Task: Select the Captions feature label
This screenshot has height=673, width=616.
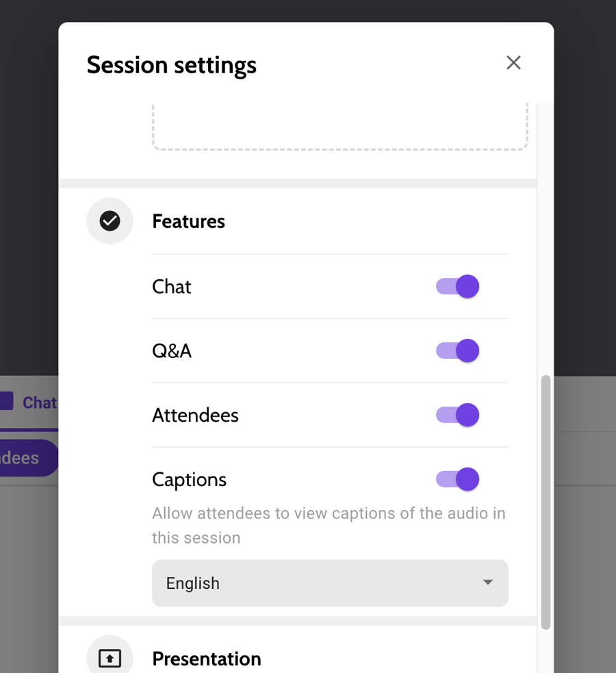Action: coord(189,479)
